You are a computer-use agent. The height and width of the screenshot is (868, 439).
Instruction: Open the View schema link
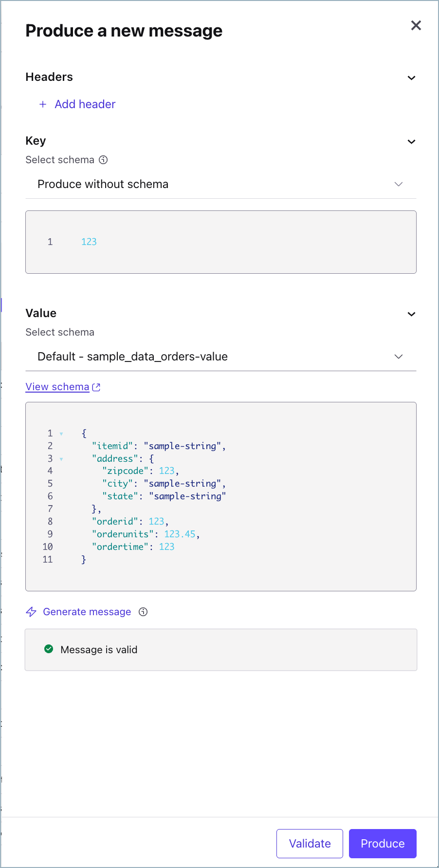pyautogui.click(x=57, y=387)
